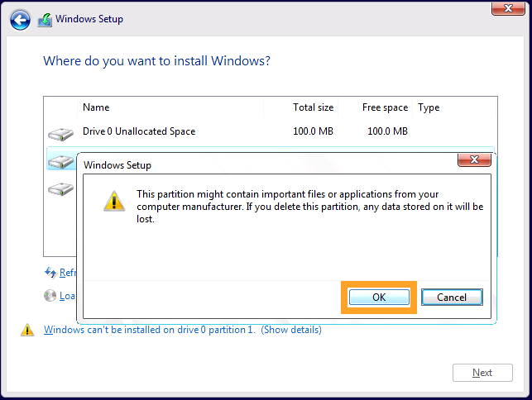532x400 pixels.
Task: Click the Windows Setup title bar icon
Action: tap(45, 19)
